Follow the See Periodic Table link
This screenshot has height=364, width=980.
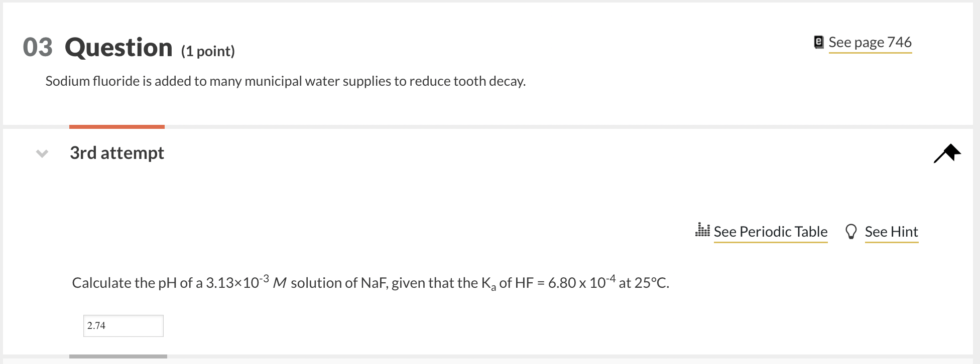pos(770,232)
